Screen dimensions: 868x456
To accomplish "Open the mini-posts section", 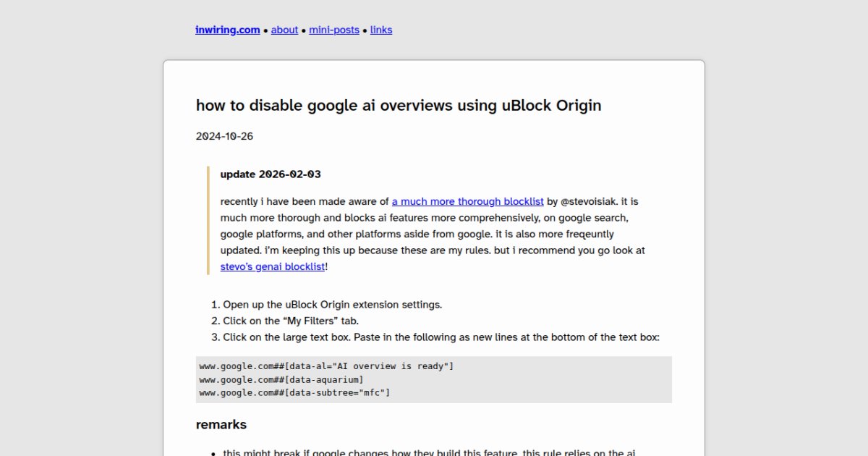I will 334,30.
